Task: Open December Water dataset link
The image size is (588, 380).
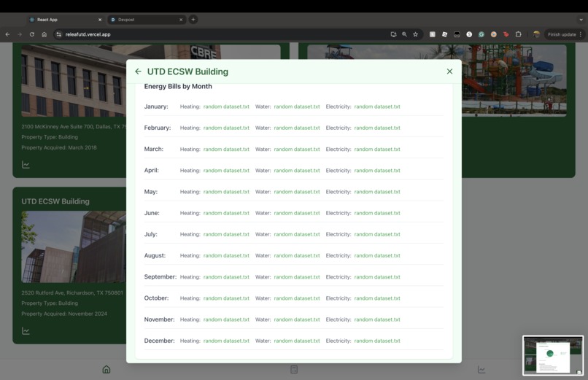Action: [297, 341]
